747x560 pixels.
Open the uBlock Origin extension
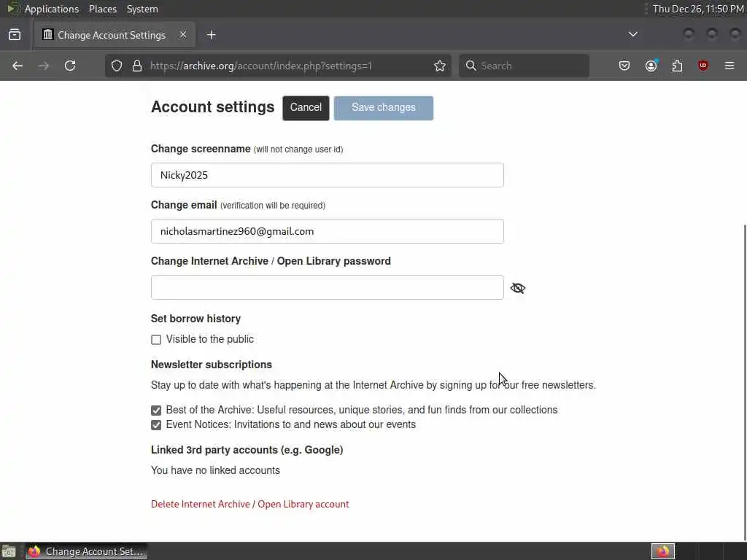tap(703, 66)
